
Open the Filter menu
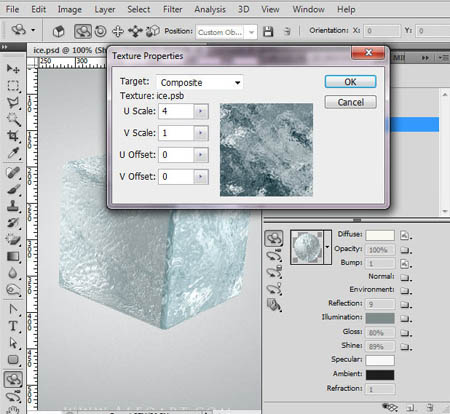[x=173, y=9]
